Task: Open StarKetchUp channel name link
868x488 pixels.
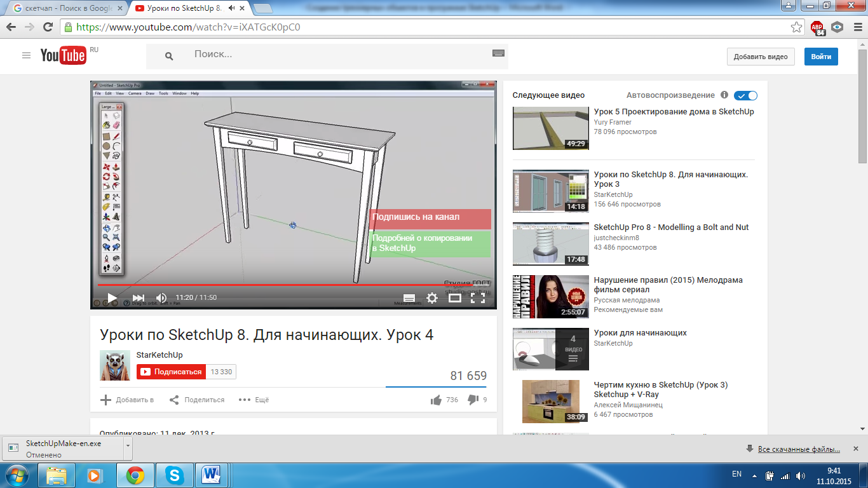Action: [159, 355]
